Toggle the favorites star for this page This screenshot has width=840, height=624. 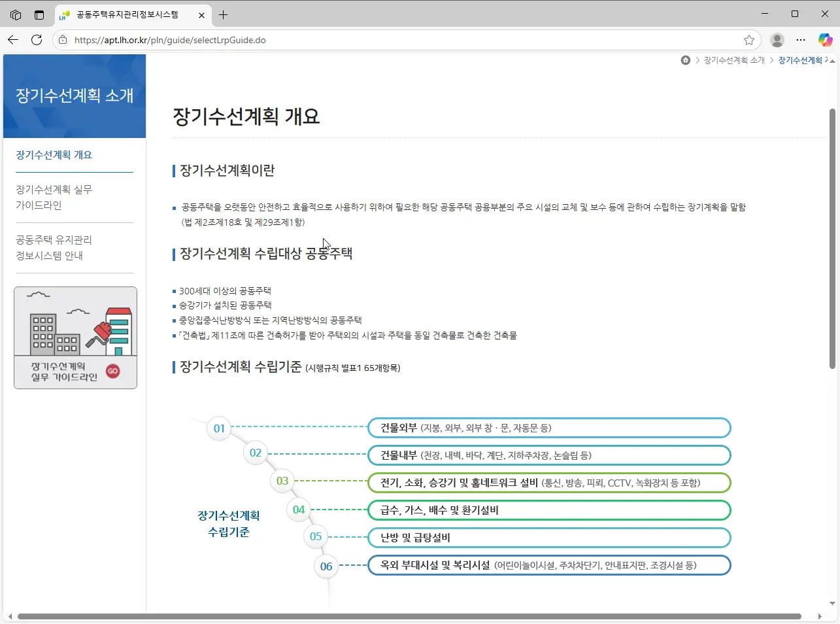click(x=749, y=40)
